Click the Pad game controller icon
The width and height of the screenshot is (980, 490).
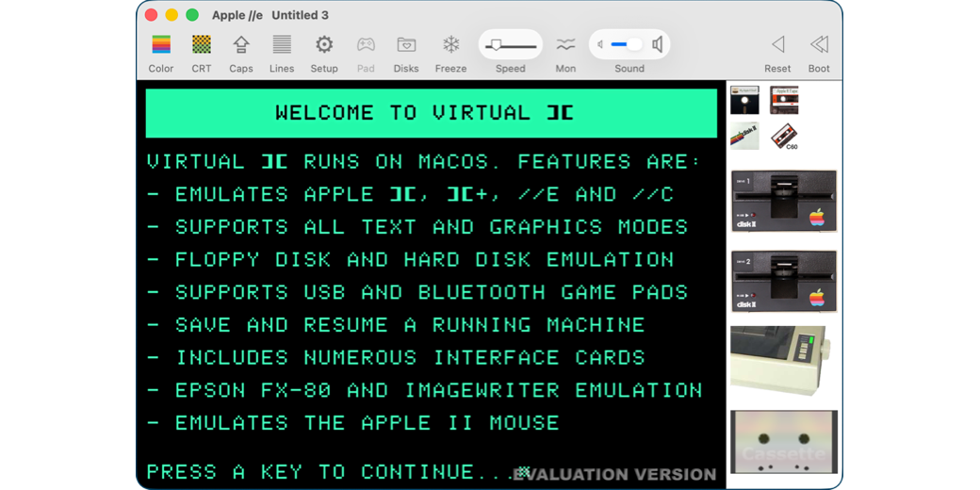(x=366, y=44)
